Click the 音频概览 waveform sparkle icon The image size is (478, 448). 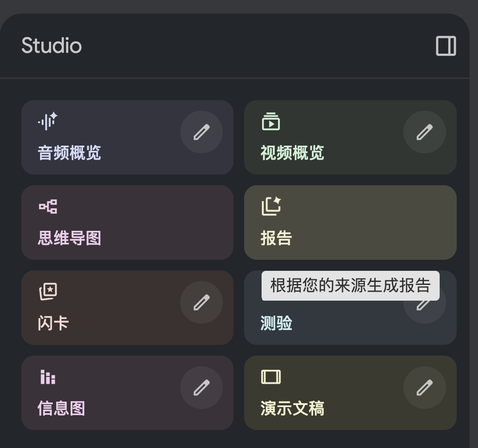[48, 121]
